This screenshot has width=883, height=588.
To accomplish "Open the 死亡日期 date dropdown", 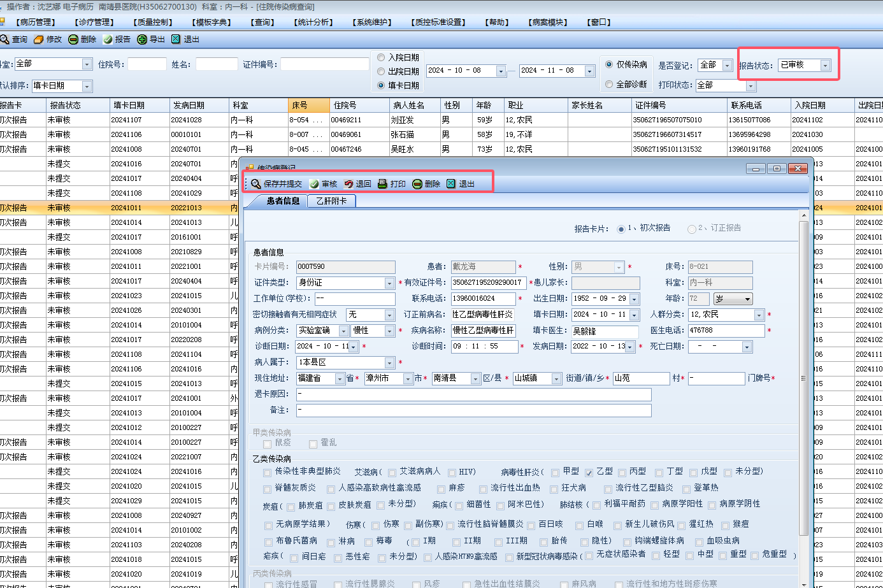I will tap(747, 347).
